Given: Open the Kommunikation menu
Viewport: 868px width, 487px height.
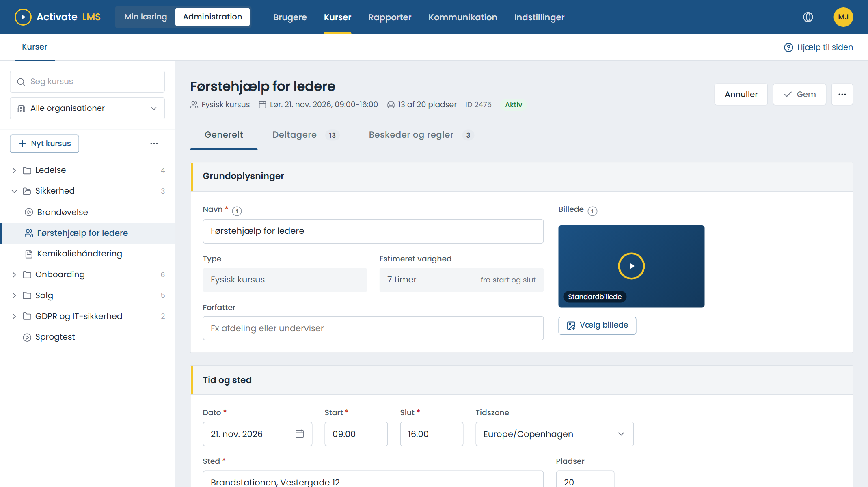Looking at the screenshot, I should point(463,17).
